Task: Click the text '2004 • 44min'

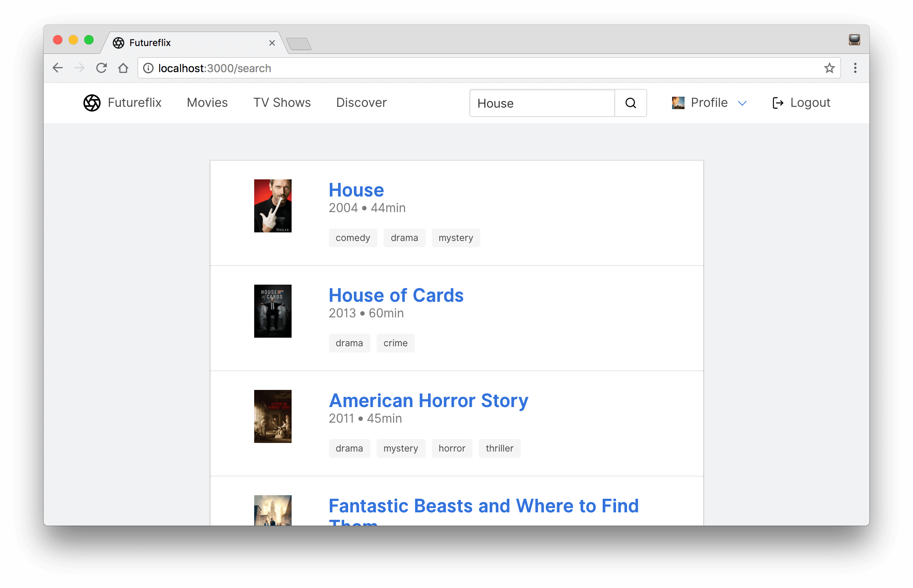Action: [x=367, y=208]
